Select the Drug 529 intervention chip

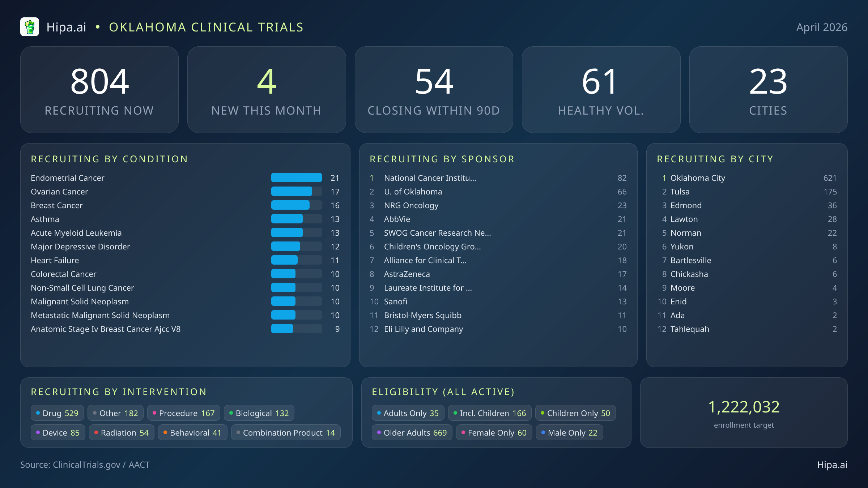[x=57, y=413]
